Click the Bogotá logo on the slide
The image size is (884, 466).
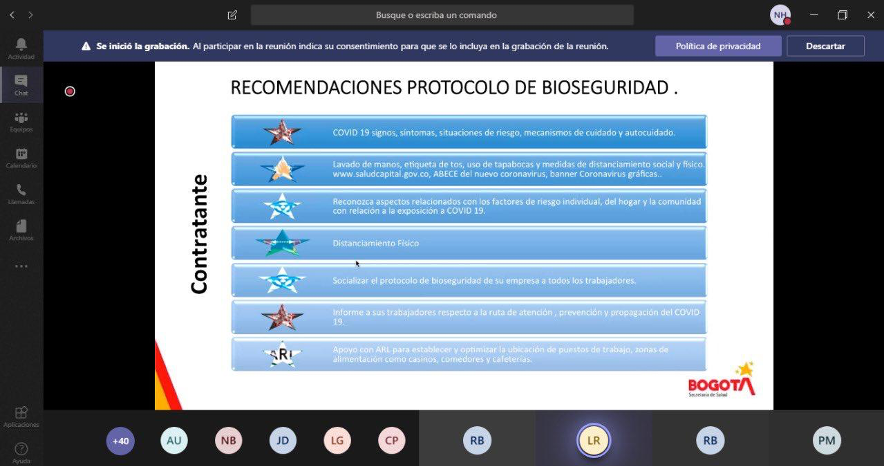pyautogui.click(x=722, y=380)
